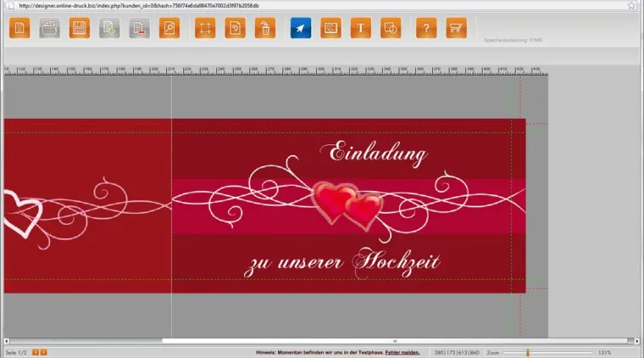Screen dimensions: 644x358
Task: Click the horizontal scrollbar thumb
Action: (x=394, y=341)
